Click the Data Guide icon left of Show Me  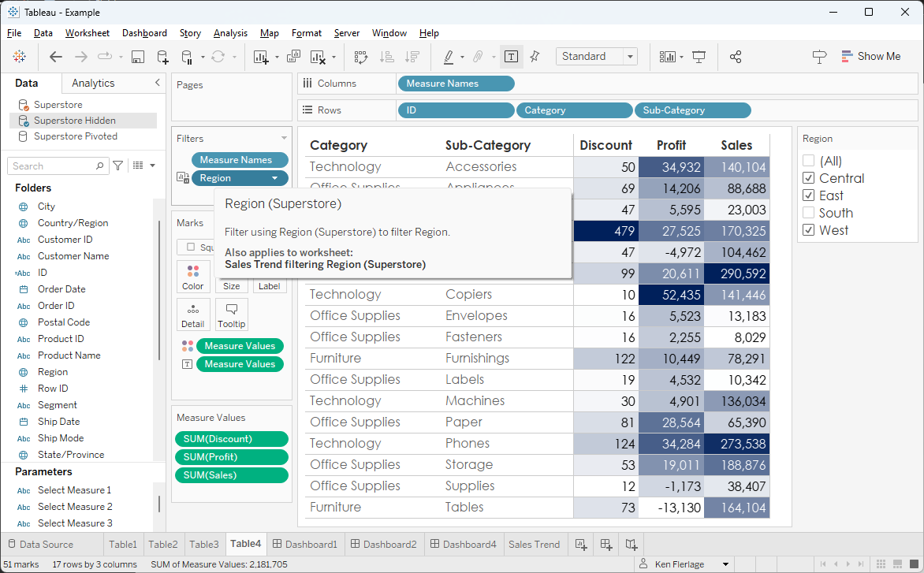pos(819,57)
